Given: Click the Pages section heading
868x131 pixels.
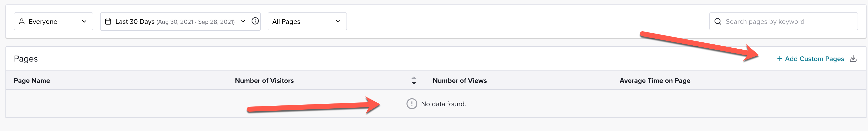Looking at the screenshot, I should [26, 59].
